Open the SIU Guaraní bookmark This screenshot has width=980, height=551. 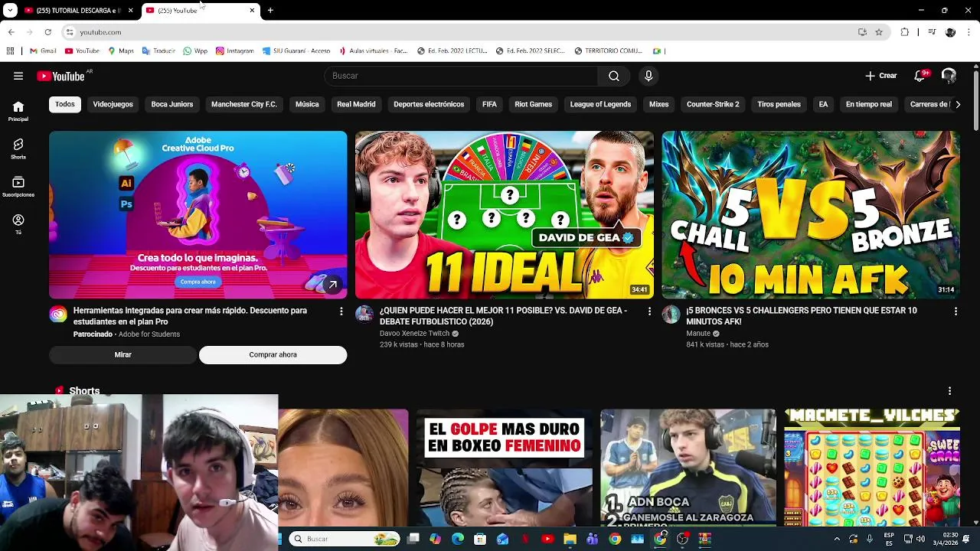coord(296,51)
